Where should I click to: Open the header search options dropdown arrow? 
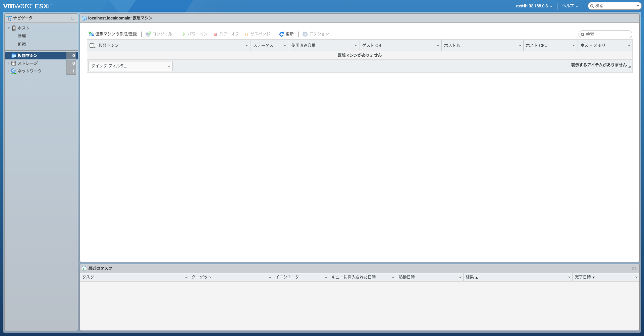(x=638, y=6)
